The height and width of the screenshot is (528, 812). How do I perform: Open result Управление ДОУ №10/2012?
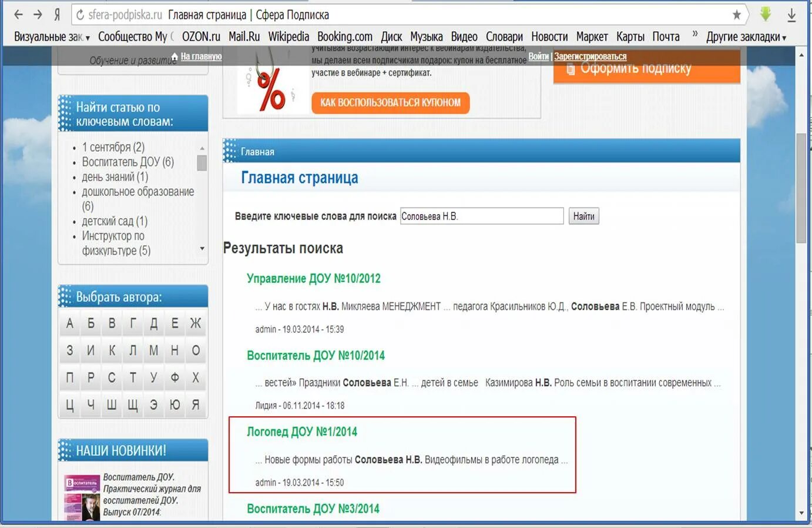(314, 279)
